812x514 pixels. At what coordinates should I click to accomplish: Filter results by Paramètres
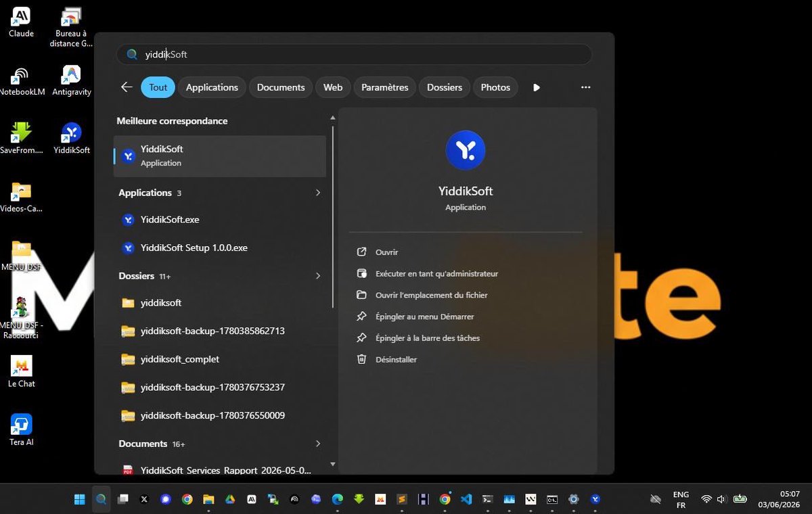point(385,87)
